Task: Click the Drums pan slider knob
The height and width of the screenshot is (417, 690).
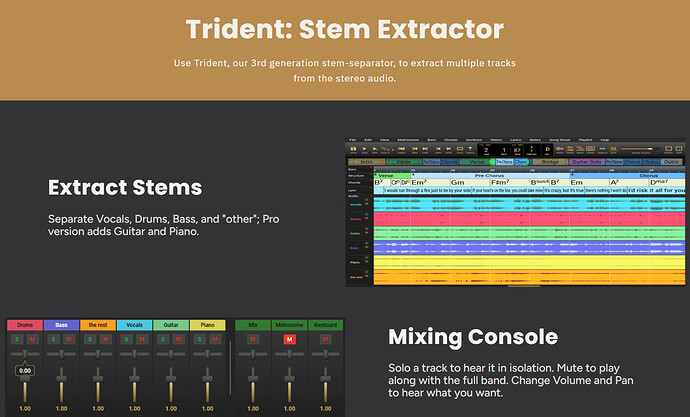Action: (x=25, y=354)
